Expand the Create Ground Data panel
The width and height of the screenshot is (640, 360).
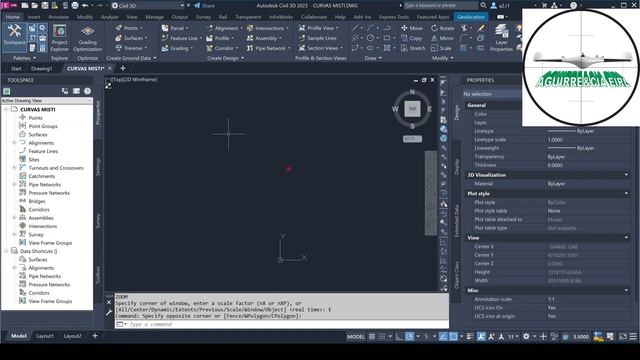coord(131,58)
